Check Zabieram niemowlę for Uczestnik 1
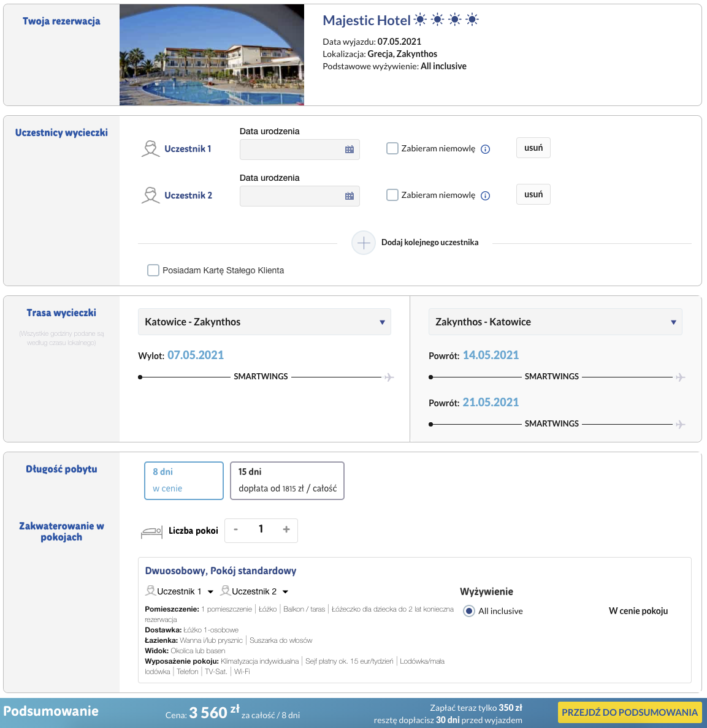This screenshot has width=707, height=728. [x=392, y=148]
